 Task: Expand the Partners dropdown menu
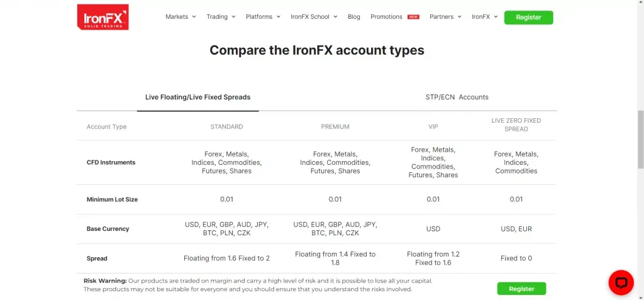point(445,17)
